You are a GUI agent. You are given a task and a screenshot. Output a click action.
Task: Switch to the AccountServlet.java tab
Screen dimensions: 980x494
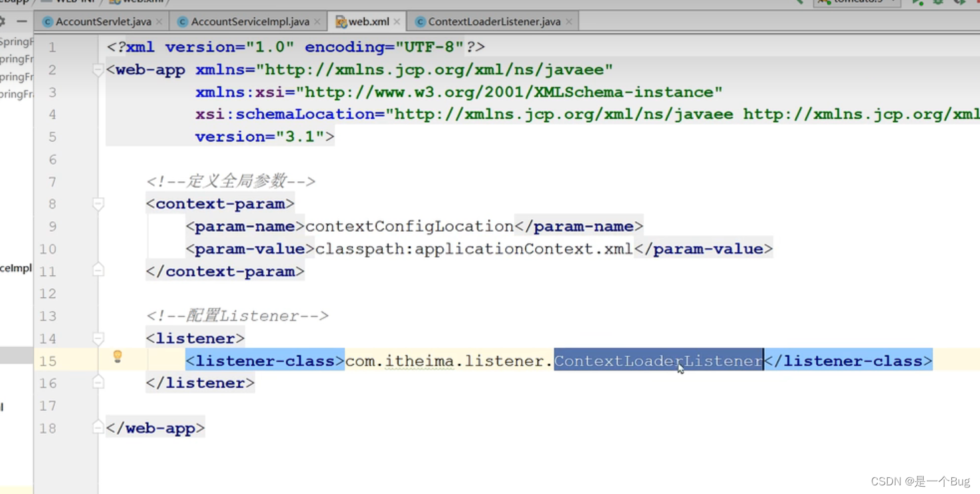point(102,22)
